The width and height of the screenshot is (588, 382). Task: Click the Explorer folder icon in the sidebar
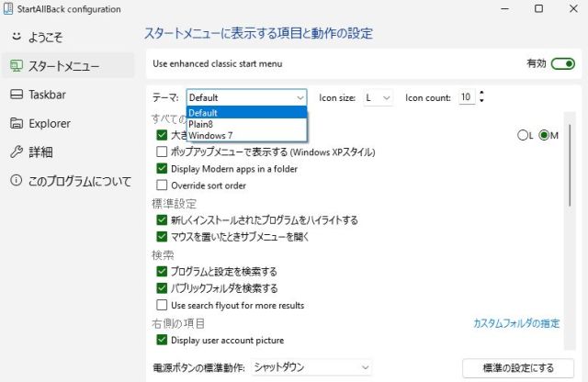[17, 123]
